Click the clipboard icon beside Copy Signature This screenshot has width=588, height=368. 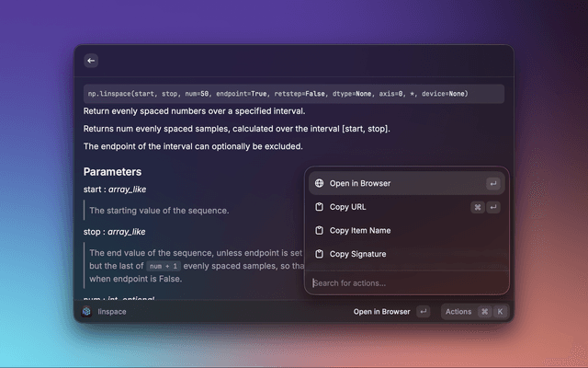(319, 254)
